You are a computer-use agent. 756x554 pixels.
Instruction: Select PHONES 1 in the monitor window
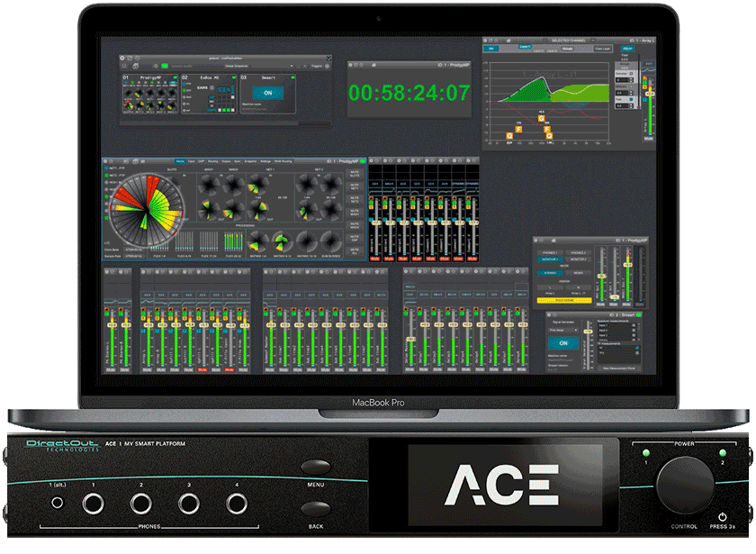[x=550, y=253]
